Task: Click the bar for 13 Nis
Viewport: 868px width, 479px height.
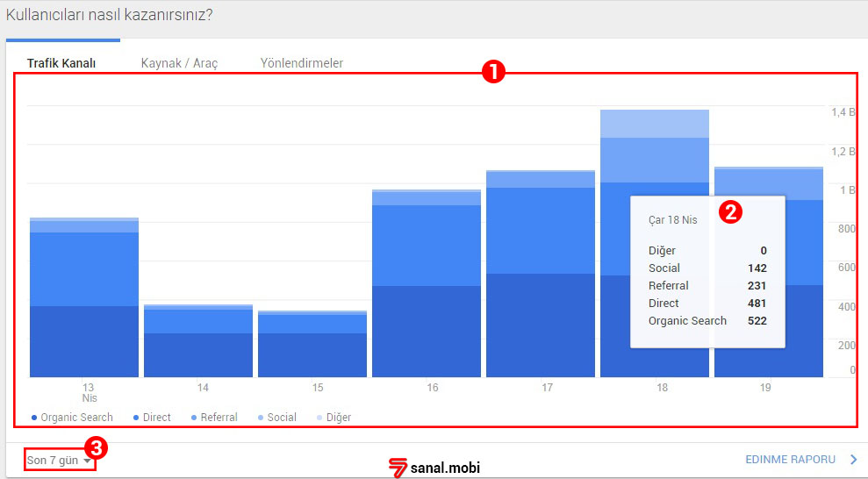Action: click(x=84, y=298)
